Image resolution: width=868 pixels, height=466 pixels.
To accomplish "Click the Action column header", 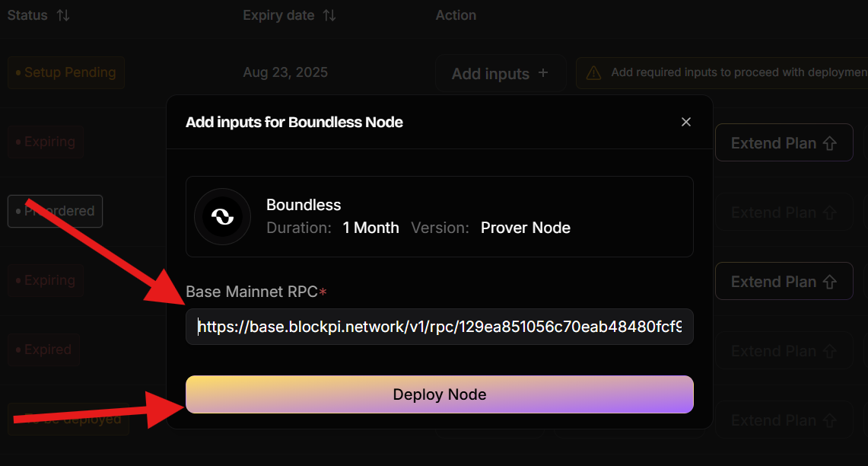I will (x=456, y=15).
